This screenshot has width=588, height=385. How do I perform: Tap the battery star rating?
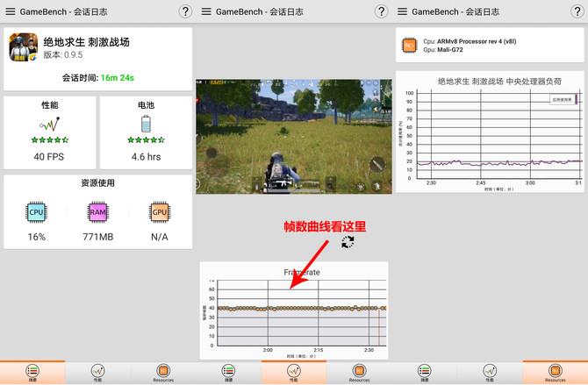pyautogui.click(x=146, y=139)
